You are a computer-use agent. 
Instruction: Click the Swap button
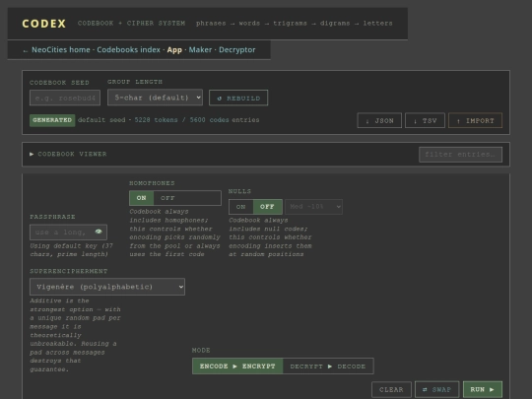pos(437,389)
